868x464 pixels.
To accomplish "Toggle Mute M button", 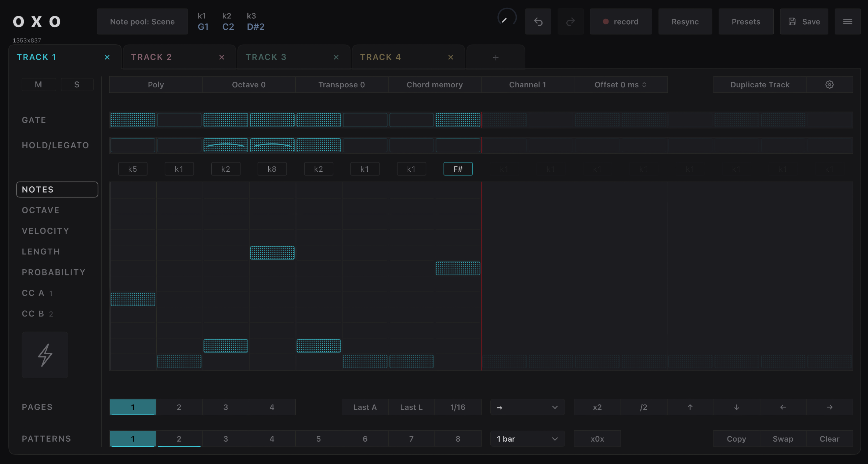I will click(39, 85).
